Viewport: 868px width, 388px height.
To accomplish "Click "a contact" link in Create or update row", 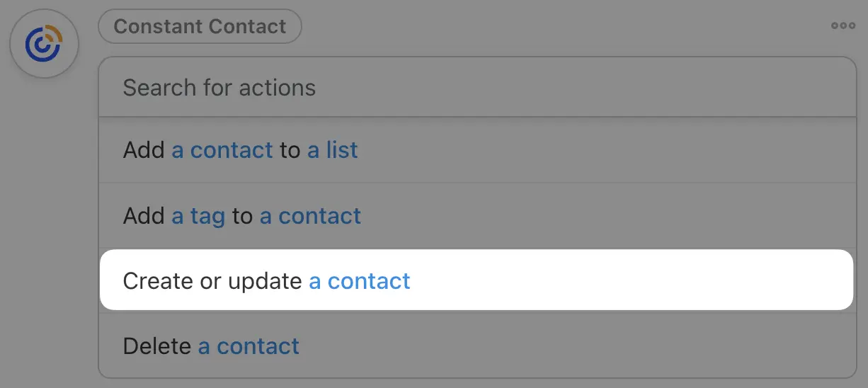I will 360,281.
